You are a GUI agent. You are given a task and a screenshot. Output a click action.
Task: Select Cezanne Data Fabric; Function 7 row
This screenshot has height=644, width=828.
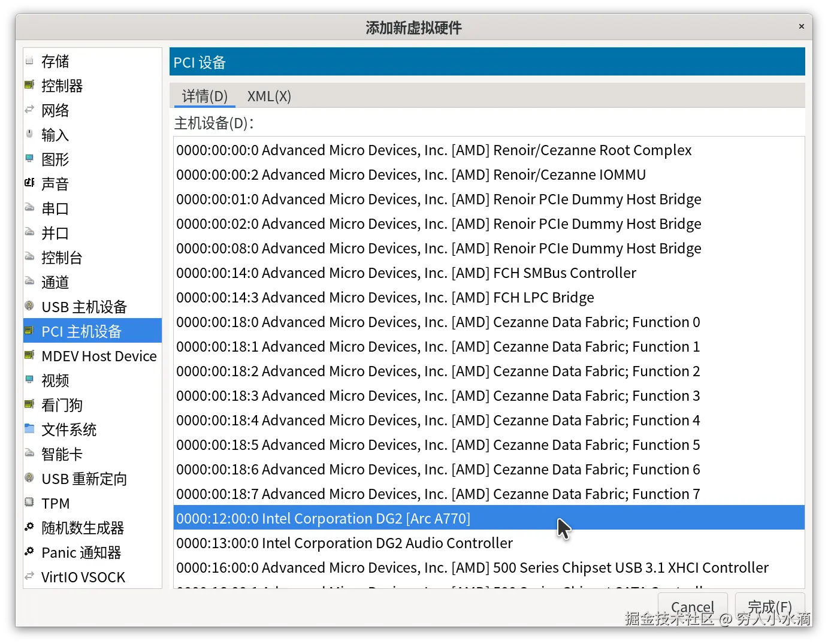489,494
